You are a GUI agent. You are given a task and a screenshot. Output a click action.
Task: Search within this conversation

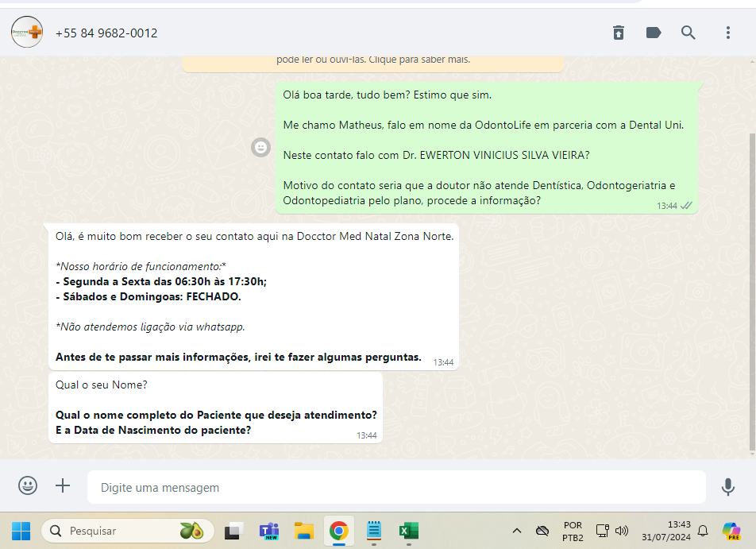[688, 33]
